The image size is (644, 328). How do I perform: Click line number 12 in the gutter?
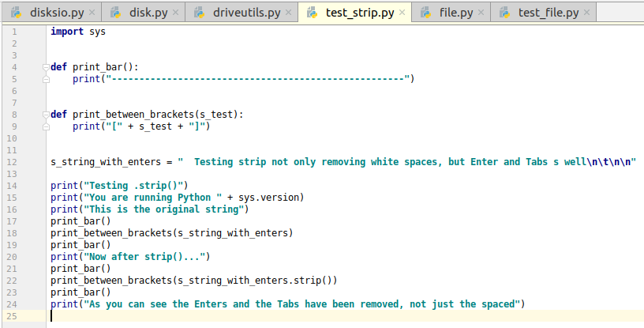coord(13,162)
